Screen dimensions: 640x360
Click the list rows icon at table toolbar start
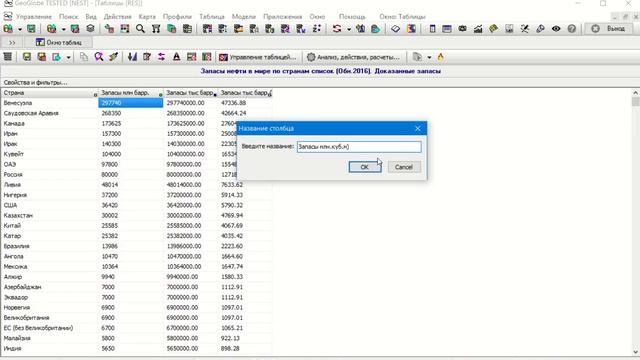coord(8,57)
